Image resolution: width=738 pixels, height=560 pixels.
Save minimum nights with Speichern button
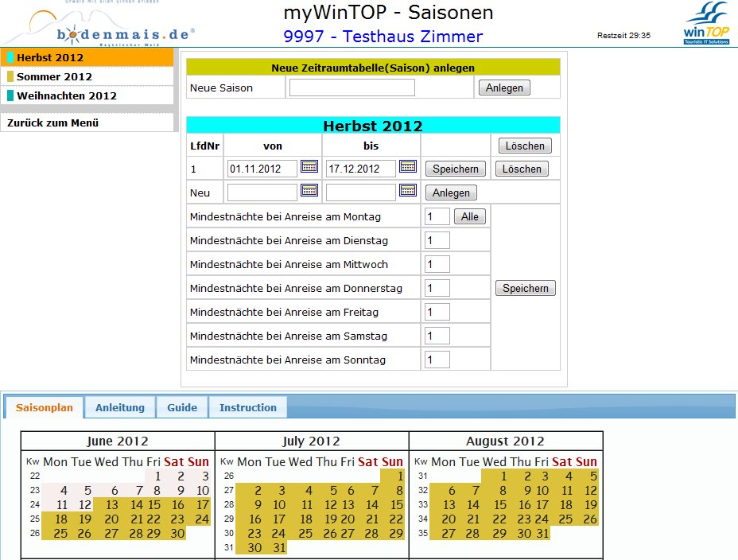pyautogui.click(x=525, y=289)
